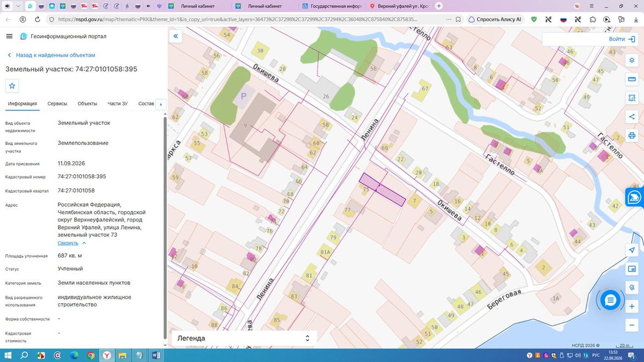Open the blue side widget on map edge
Screen dimensions: 644x362
(635, 197)
